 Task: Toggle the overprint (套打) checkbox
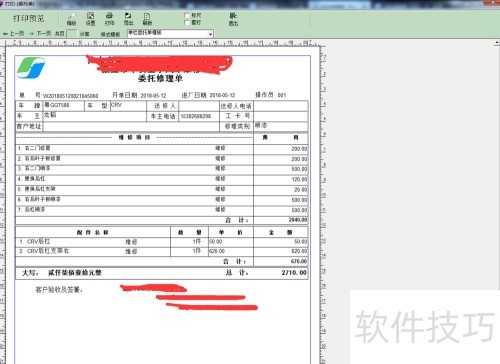[x=187, y=22]
